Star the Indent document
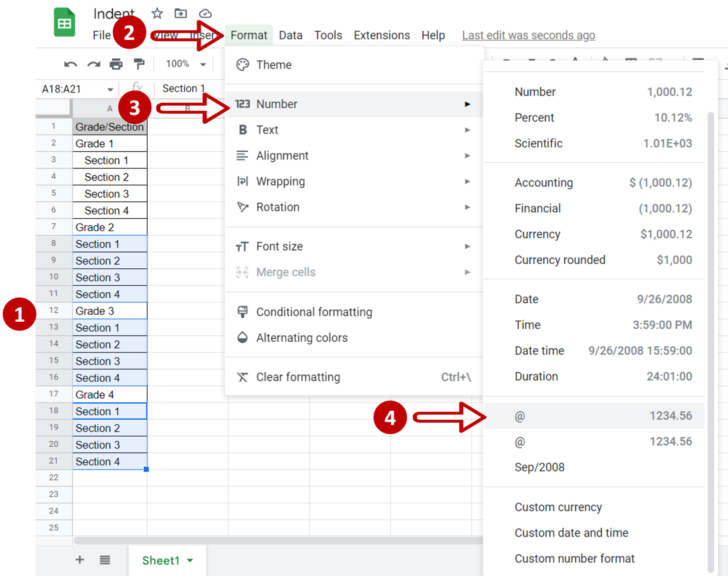728x576 pixels. tap(157, 14)
